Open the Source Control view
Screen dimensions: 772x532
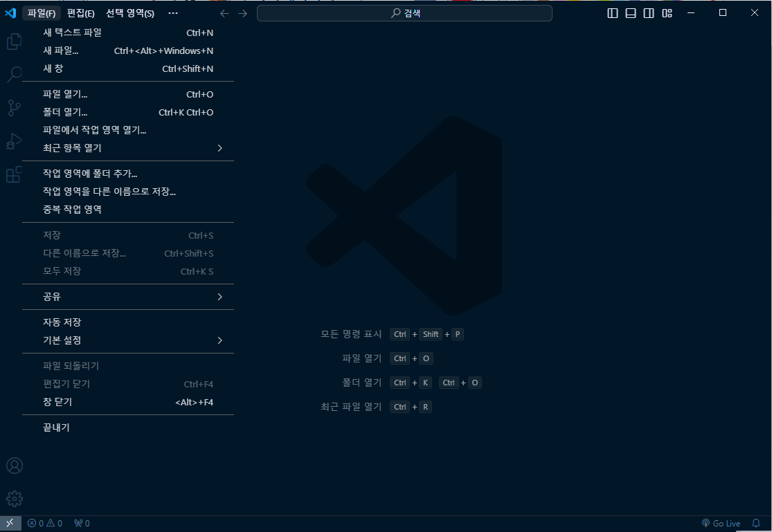point(15,108)
